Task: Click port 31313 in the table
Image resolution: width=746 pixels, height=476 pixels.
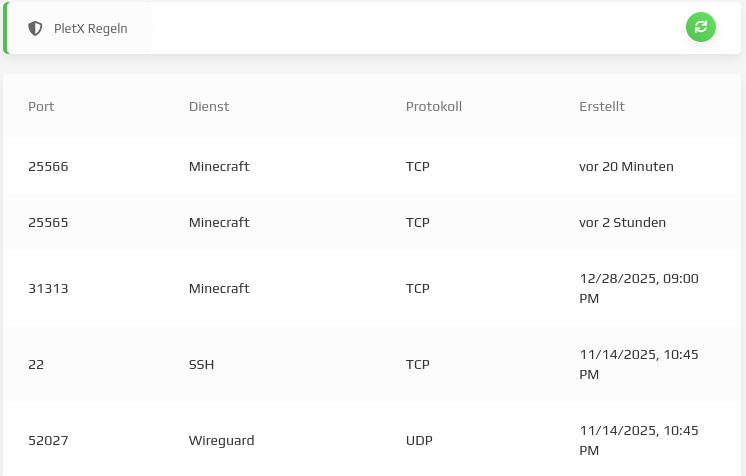Action: [x=48, y=288]
